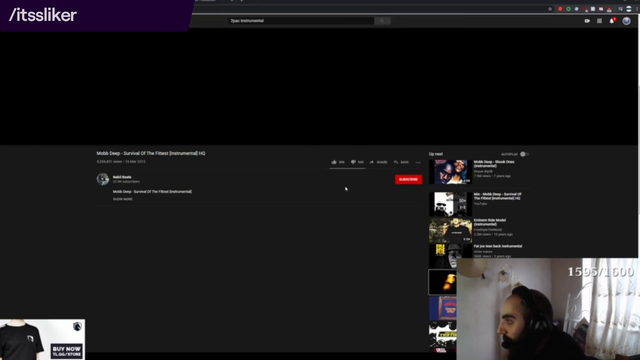Open the Mix Mobb Deep playlist thumbnail

450,204
